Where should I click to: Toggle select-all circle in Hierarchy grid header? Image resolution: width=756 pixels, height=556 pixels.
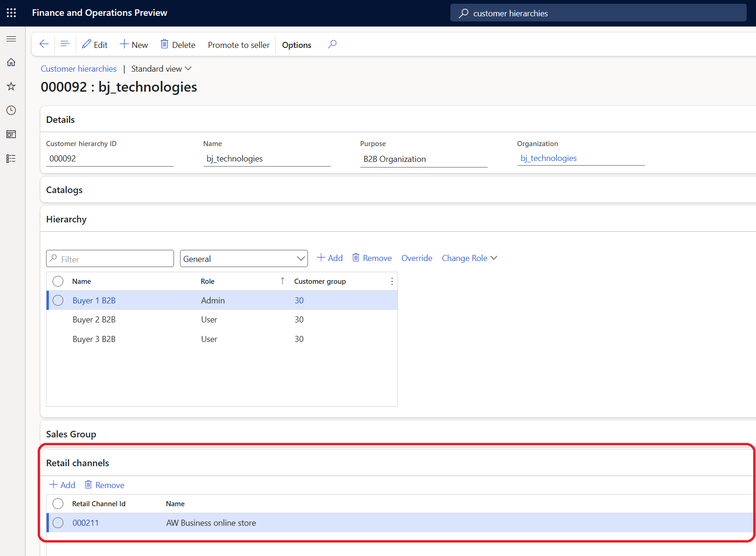(x=58, y=281)
